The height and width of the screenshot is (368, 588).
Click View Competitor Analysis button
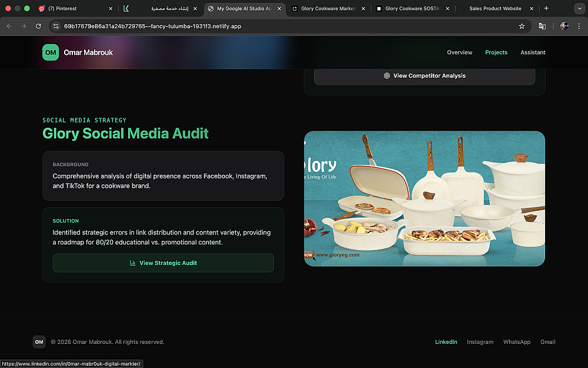pos(425,76)
